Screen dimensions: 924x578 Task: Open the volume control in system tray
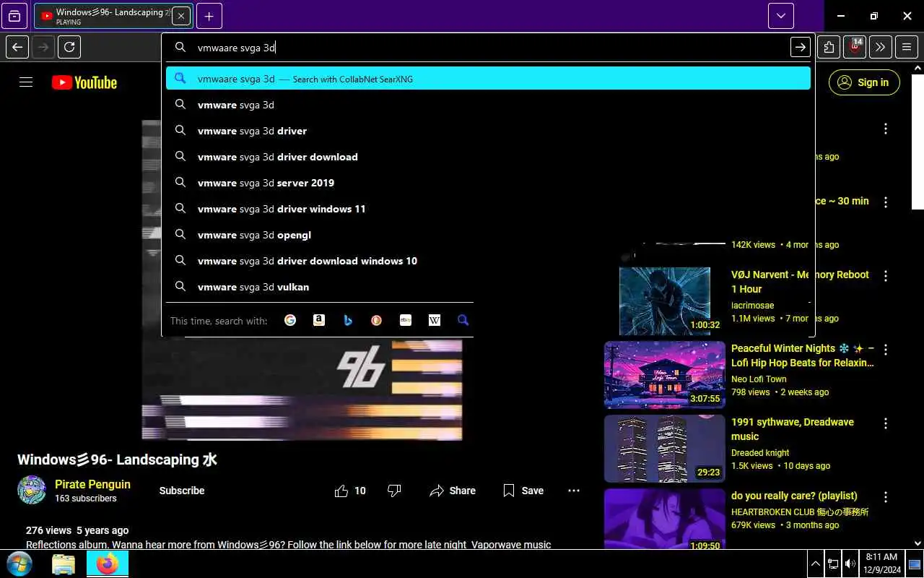[x=850, y=564]
